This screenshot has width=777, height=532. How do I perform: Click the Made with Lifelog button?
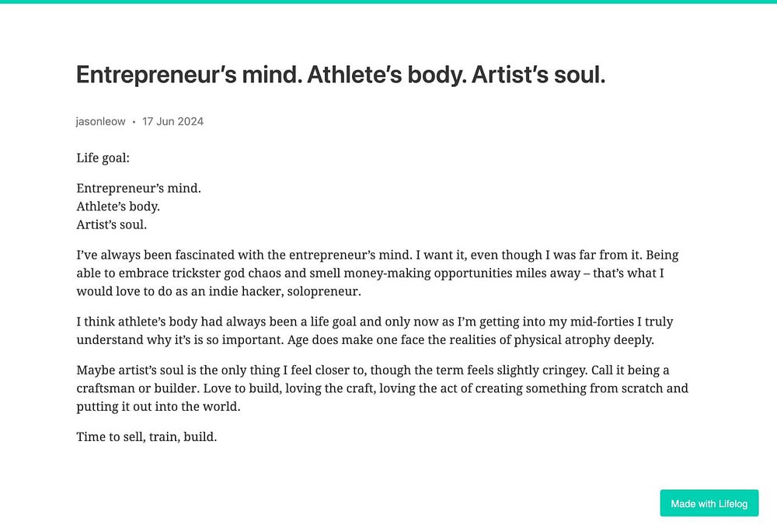[x=709, y=503]
